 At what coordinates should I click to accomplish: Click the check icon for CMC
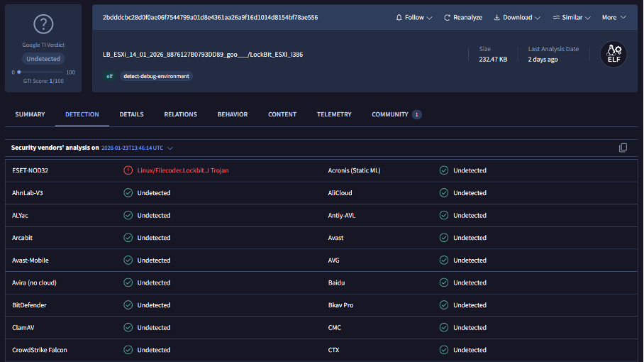pos(443,327)
